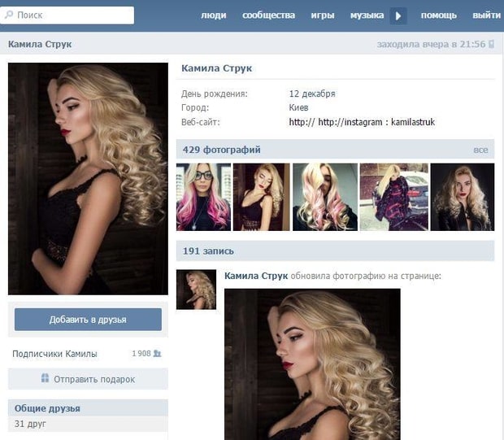
Task: Open the fourth photo thumbnail with the car
Action: point(393,197)
